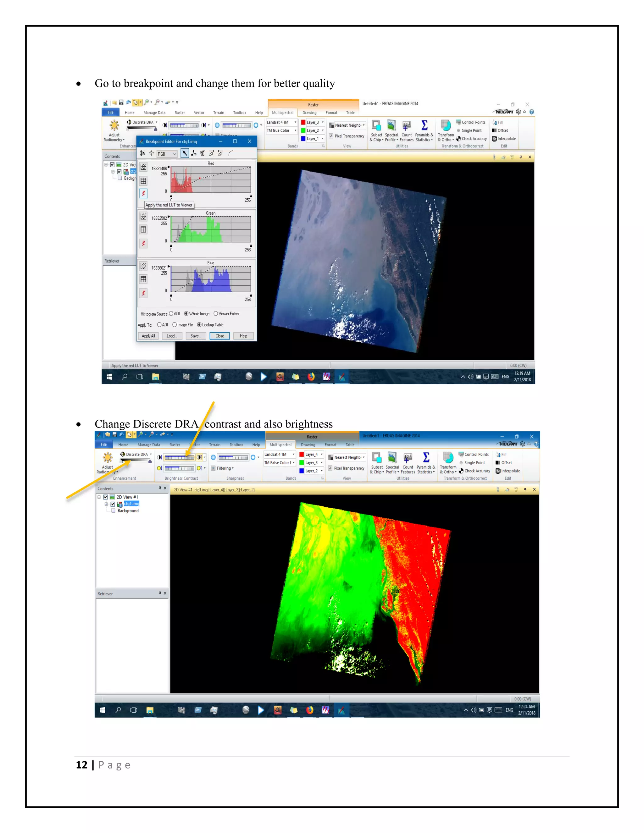Open the RGB dropdown in Breakpoint Editor

174,154
